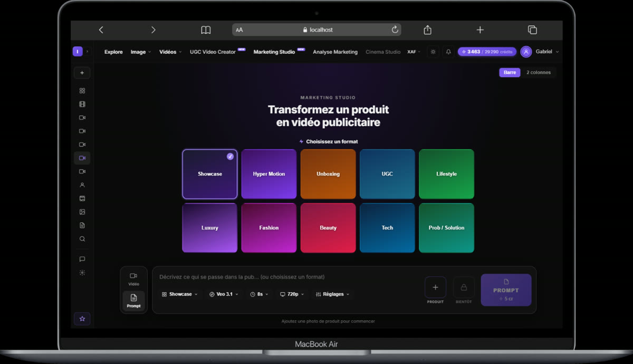Switch to Prompt mode in the prompt panel

pos(133,301)
